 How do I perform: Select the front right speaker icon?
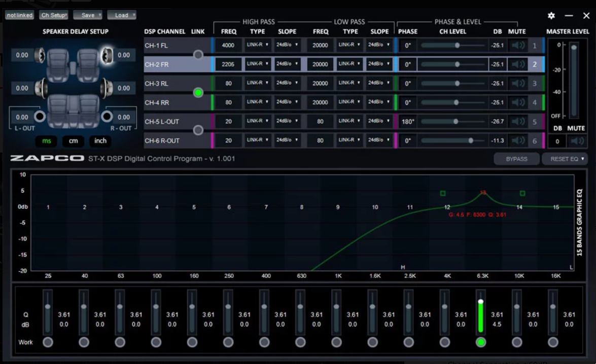(107, 55)
